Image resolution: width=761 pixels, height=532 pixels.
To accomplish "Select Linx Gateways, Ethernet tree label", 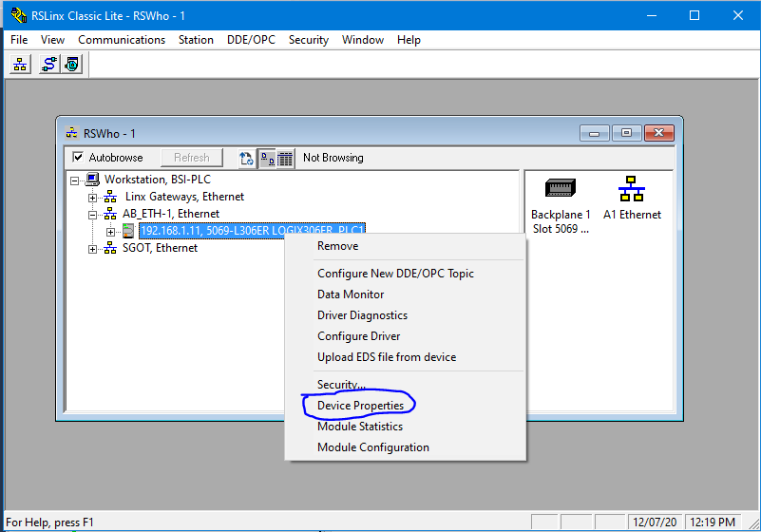I will (x=184, y=197).
